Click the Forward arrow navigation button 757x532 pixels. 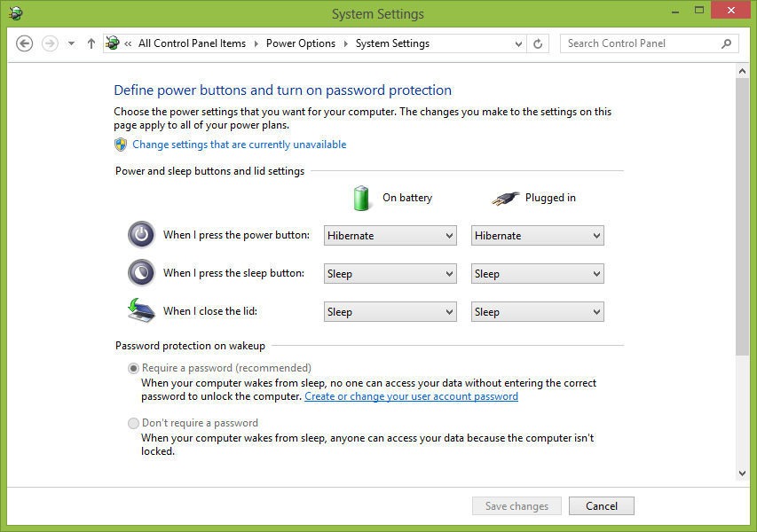(50, 43)
